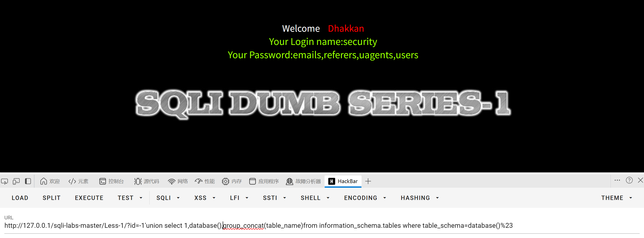Expand the SQLI dropdown
The width and height of the screenshot is (644, 238).
pyautogui.click(x=168, y=198)
